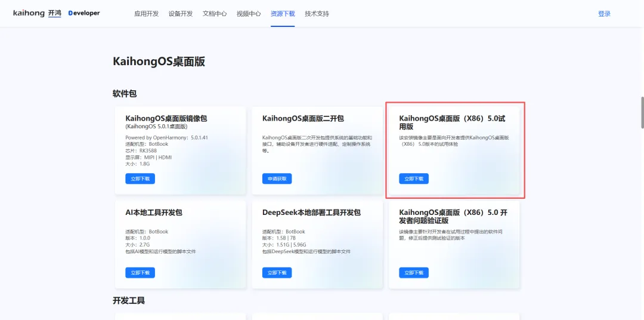
Task: Download the AI本地工具开发包
Action: (140, 273)
